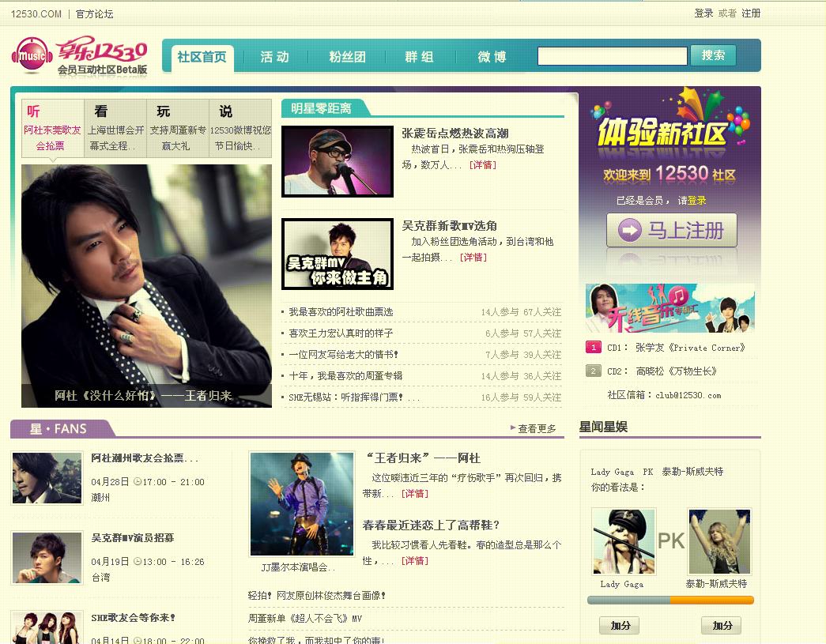
Task: Click 详情 link for 张震岳 article
Action: (482, 165)
